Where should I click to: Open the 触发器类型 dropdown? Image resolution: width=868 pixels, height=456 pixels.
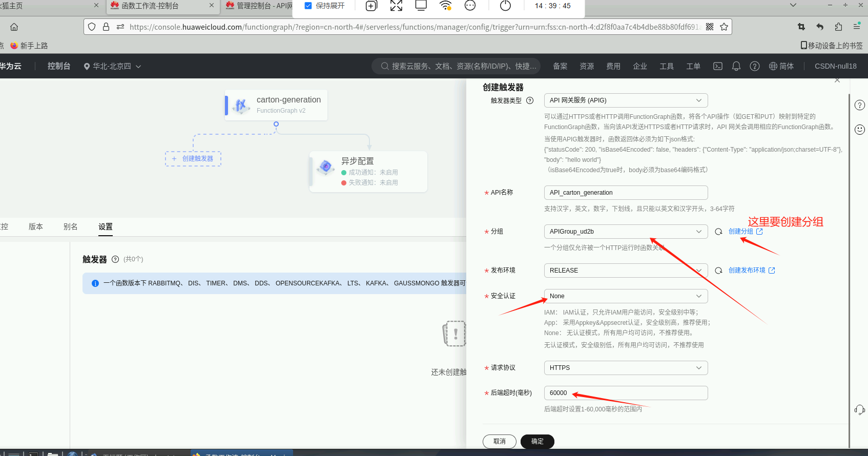coord(626,100)
